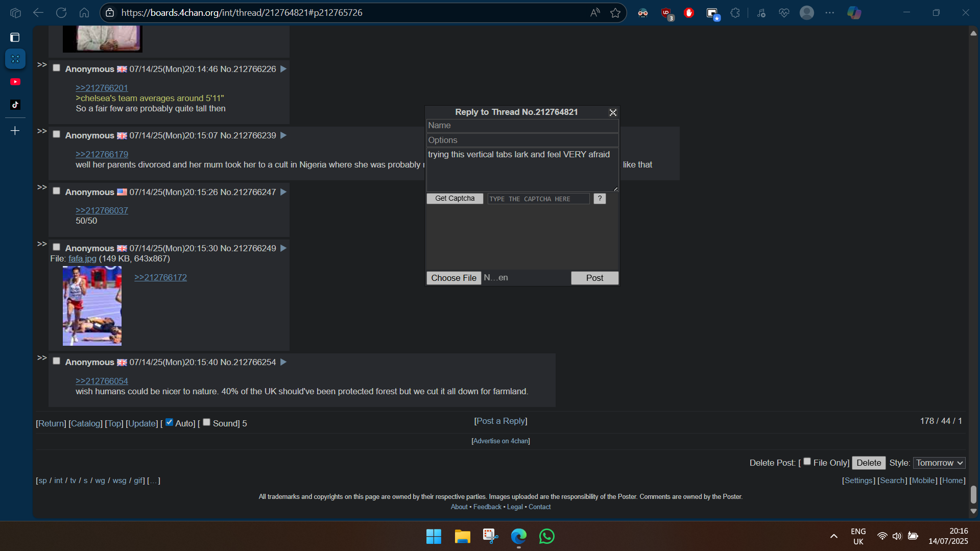
Task: Select checkbox for post No.212766249
Action: pyautogui.click(x=57, y=247)
